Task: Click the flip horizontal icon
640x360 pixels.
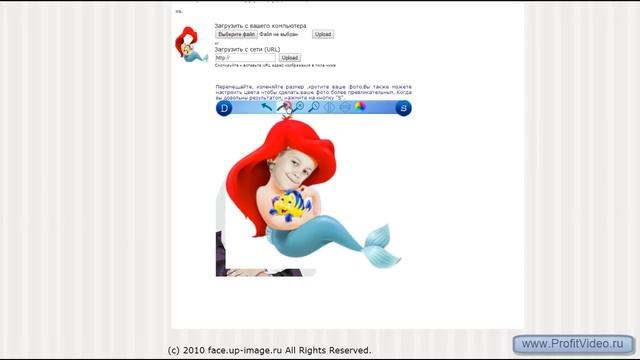Action: coord(329,107)
